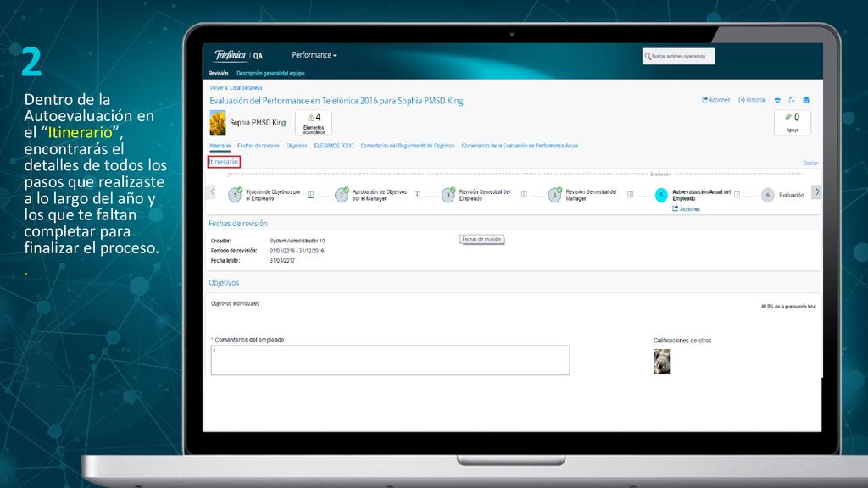This screenshot has width=868, height=488.
Task: Click Ocultar to hide the itinerary
Action: pyautogui.click(x=810, y=164)
